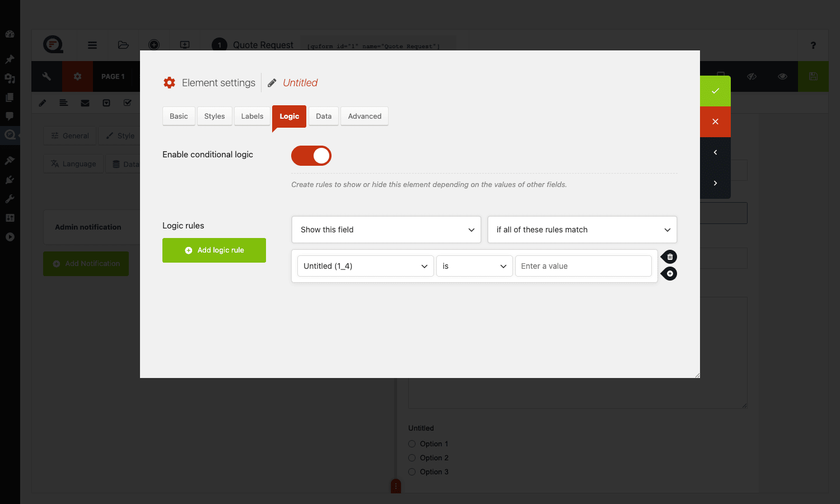Click the select menu icon in element toolbar
This screenshot has width=840, height=504.
tap(106, 103)
